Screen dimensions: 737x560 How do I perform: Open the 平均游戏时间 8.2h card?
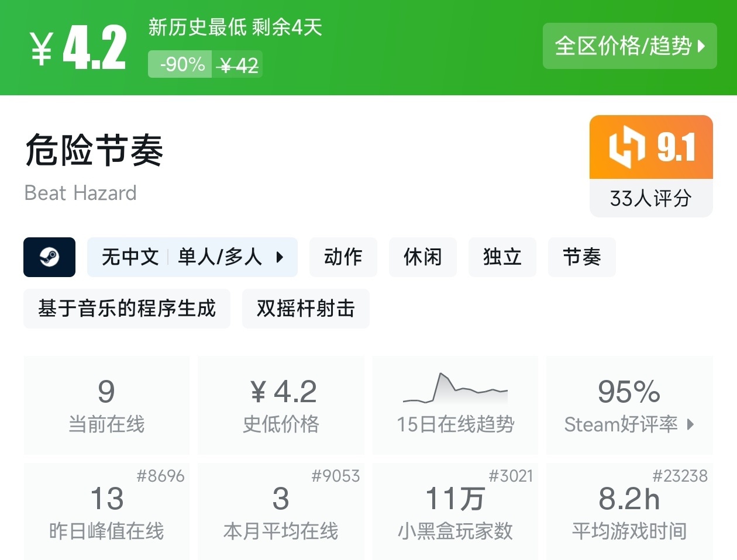tap(629, 511)
